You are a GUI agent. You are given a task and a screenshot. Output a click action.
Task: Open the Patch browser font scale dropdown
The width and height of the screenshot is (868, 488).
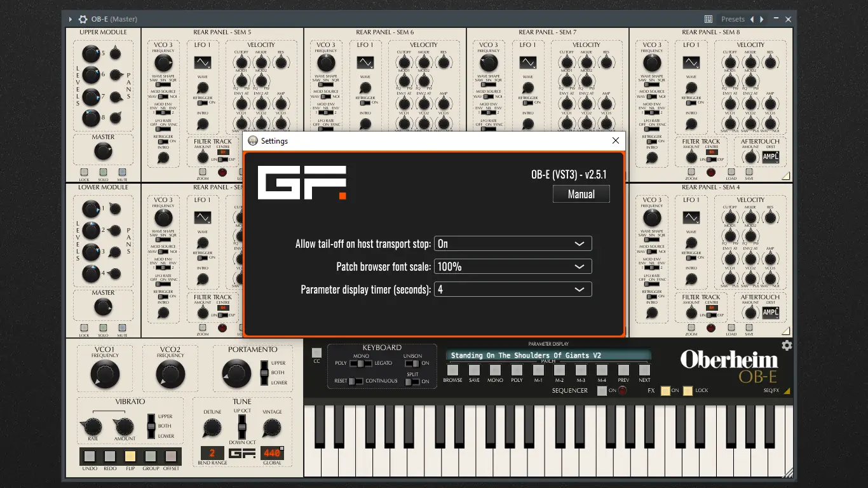click(x=512, y=266)
